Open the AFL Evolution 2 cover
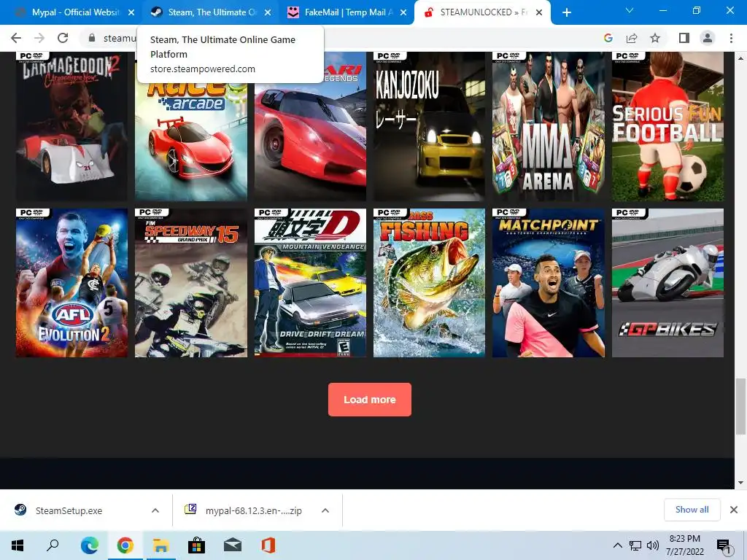Image resolution: width=747 pixels, height=560 pixels. click(72, 283)
